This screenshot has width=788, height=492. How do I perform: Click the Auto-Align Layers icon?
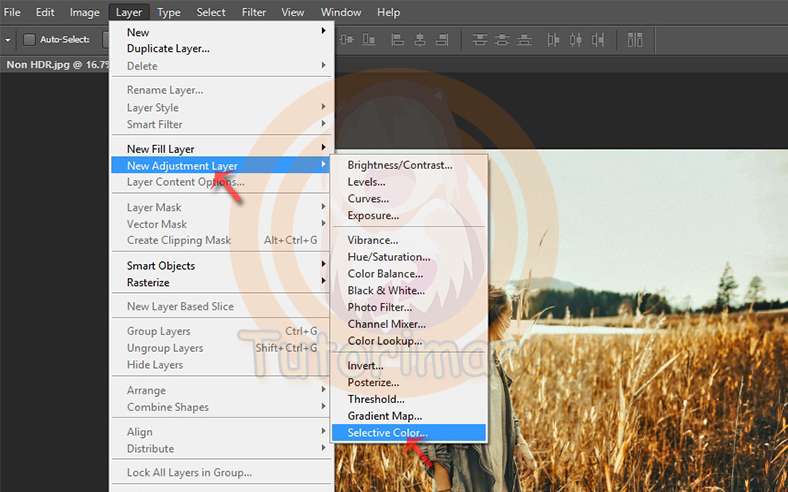click(x=635, y=39)
